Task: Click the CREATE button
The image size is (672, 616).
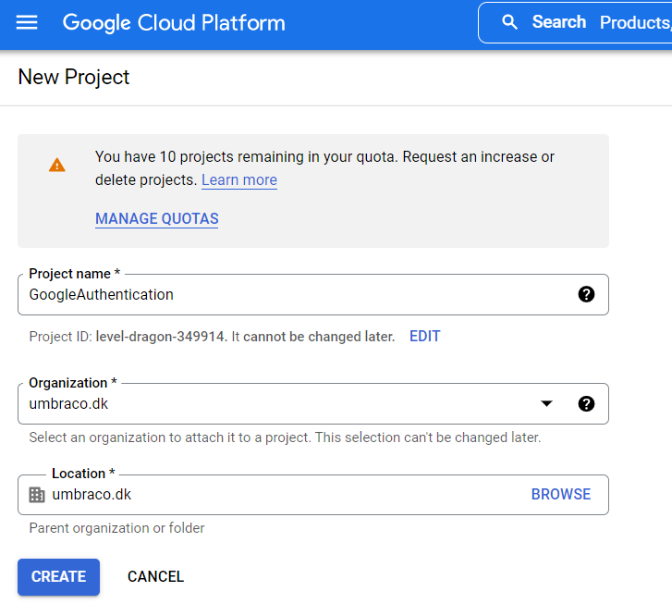Action: pyautogui.click(x=59, y=577)
